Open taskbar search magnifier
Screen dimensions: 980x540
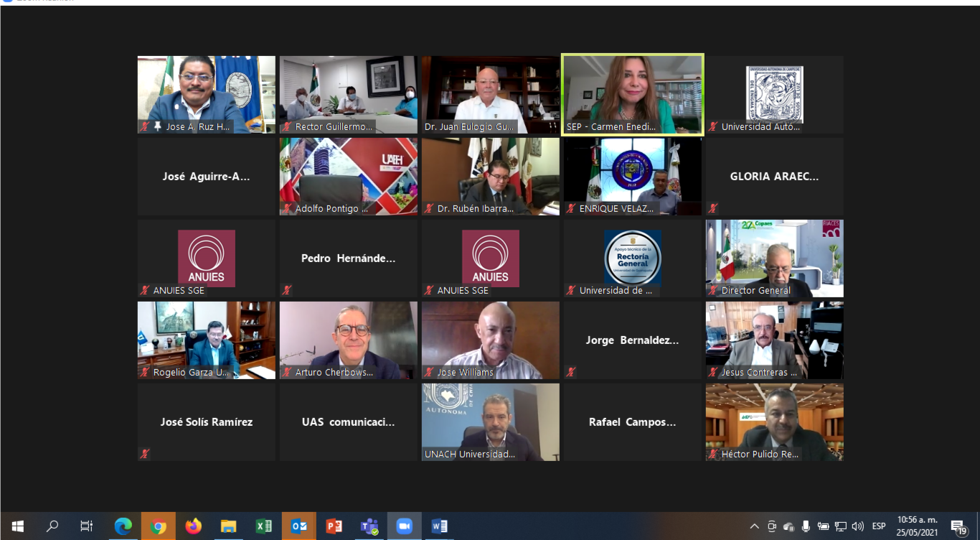[x=52, y=526]
